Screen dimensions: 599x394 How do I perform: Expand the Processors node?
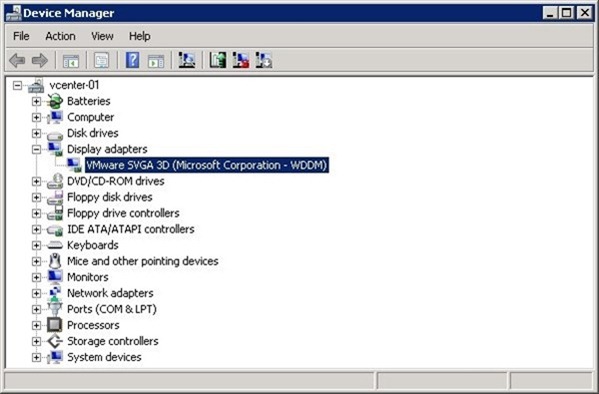click(x=36, y=325)
